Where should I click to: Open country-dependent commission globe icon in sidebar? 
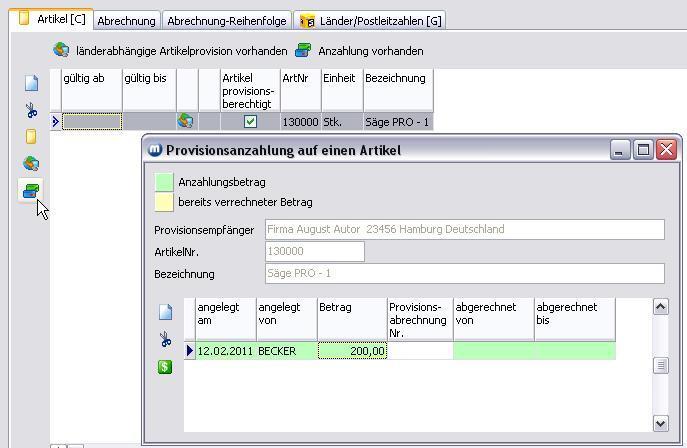pos(31,164)
